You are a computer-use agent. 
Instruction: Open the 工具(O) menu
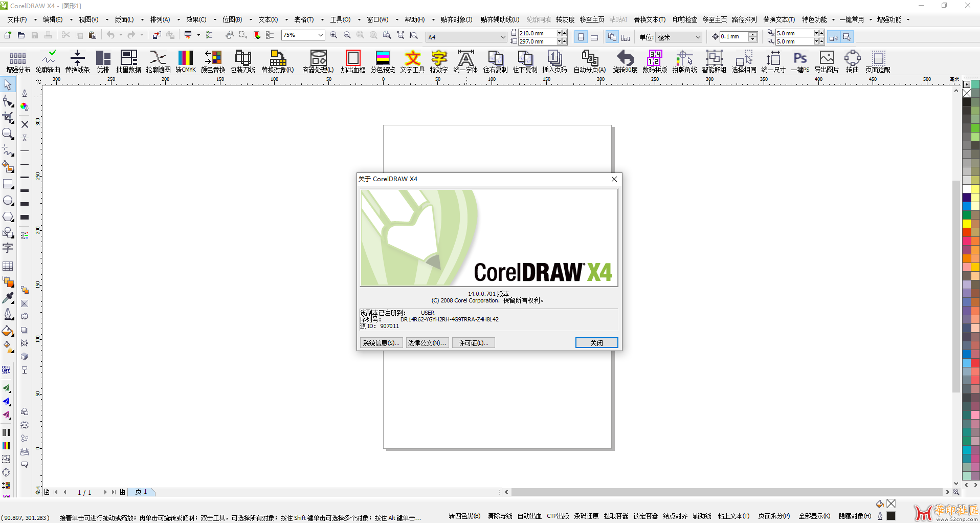tap(340, 19)
